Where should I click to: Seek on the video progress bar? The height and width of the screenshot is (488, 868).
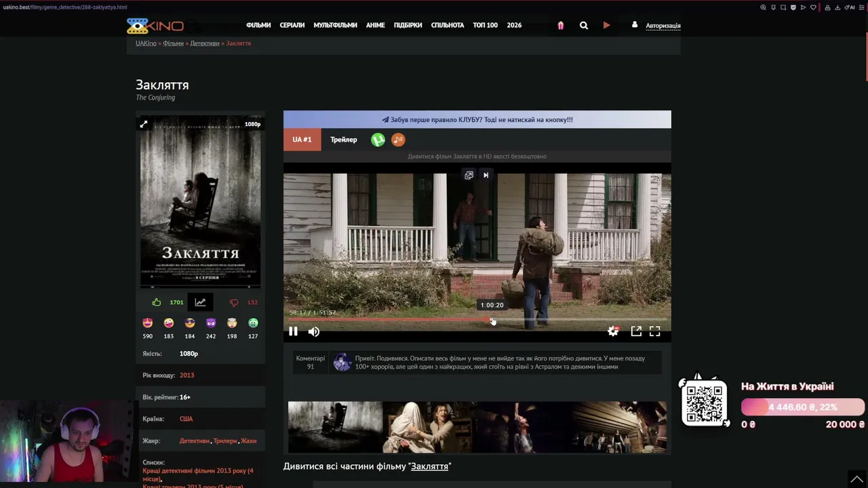pyautogui.click(x=477, y=319)
